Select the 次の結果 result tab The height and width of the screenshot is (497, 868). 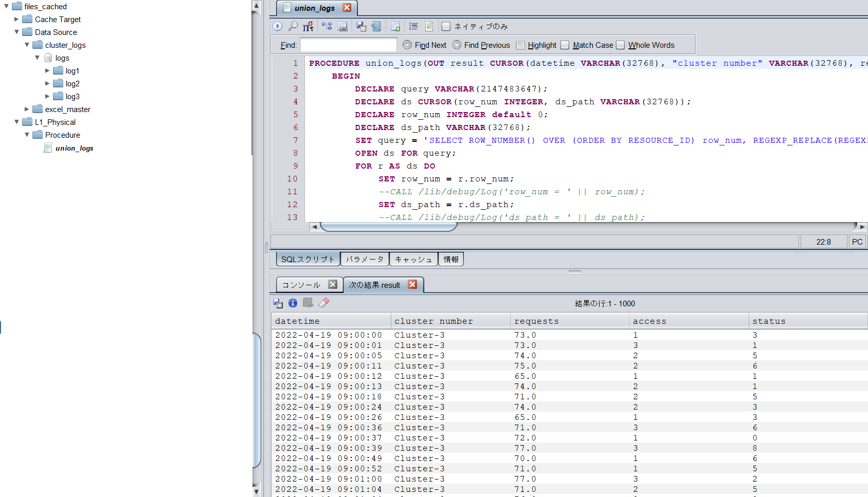tap(374, 285)
